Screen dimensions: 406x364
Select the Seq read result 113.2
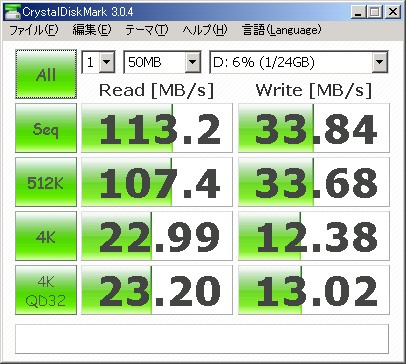(157, 128)
